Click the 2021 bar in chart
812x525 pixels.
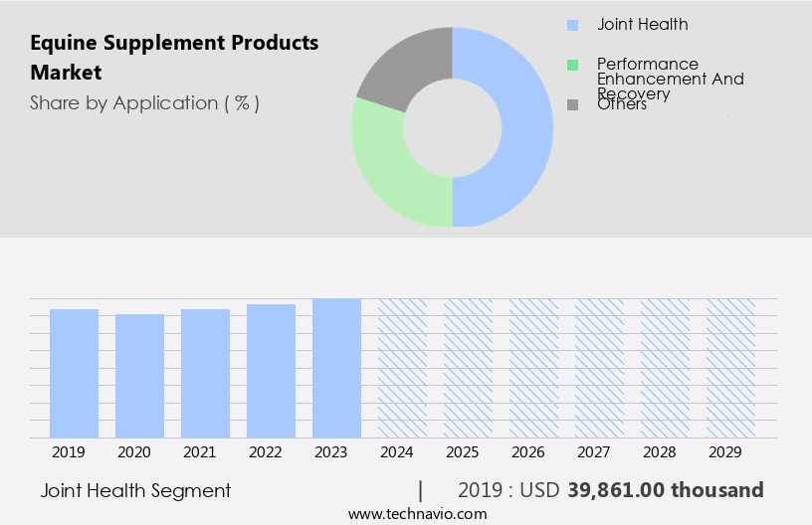click(205, 373)
